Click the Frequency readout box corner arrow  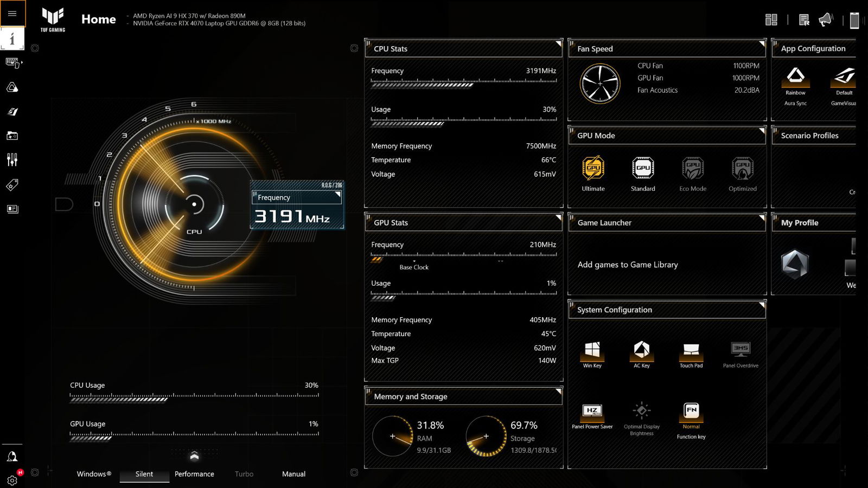(x=338, y=194)
